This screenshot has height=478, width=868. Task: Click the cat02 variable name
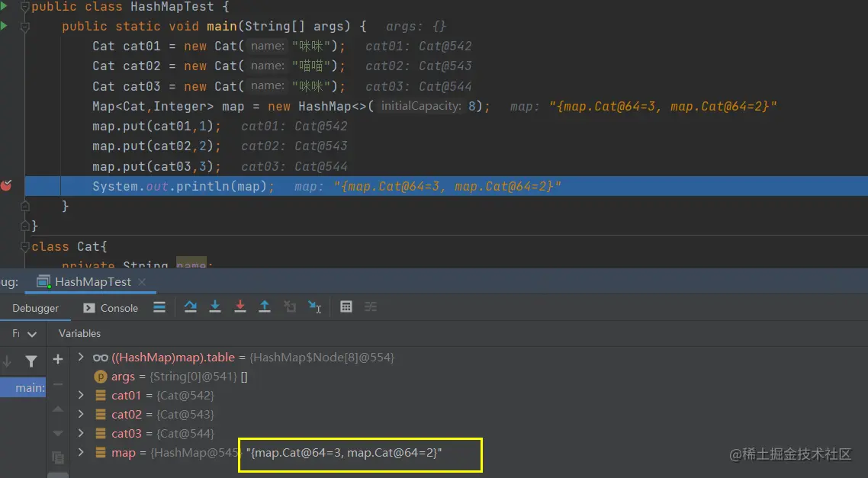tap(127, 415)
